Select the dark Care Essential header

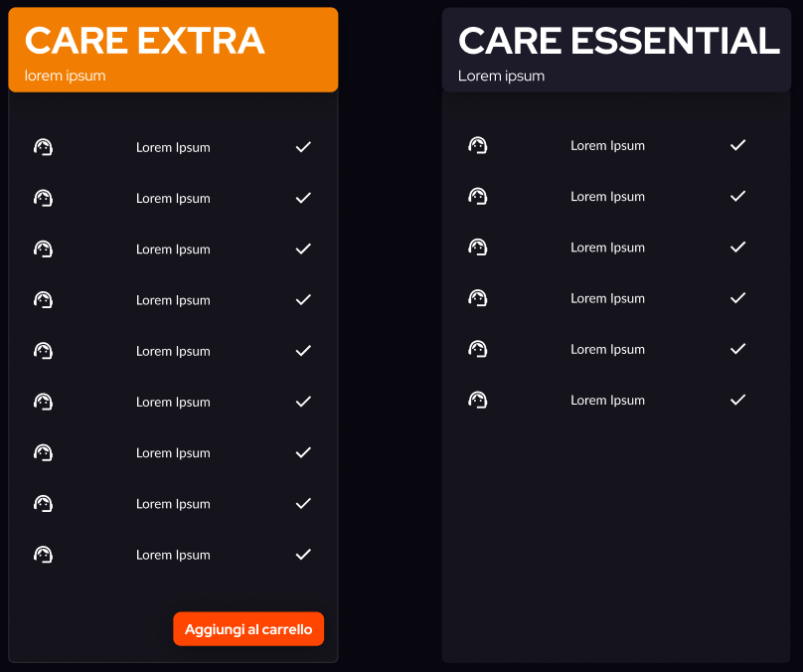click(x=616, y=50)
